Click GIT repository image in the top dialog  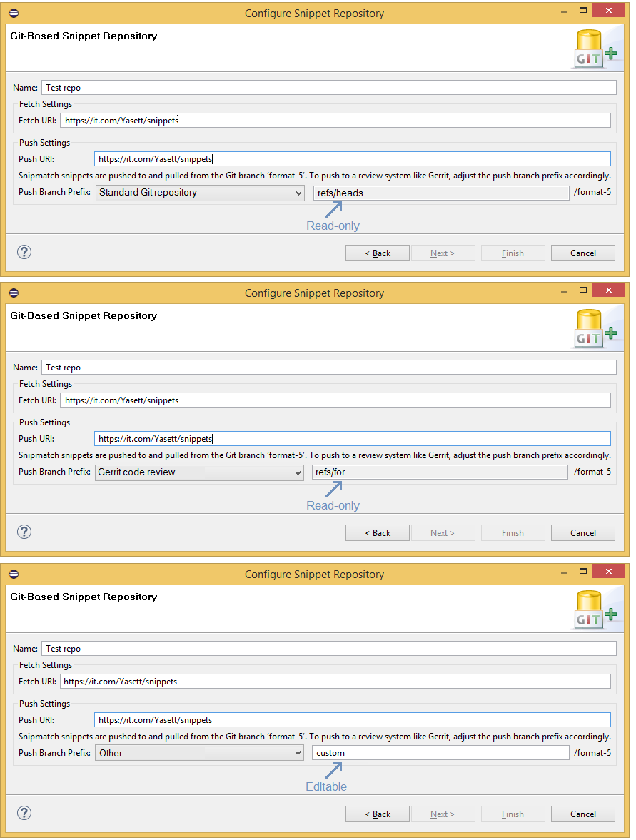[x=595, y=49]
